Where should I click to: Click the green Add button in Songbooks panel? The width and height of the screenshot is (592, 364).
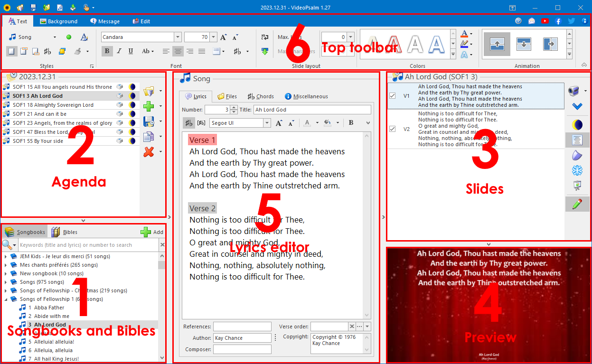(151, 232)
